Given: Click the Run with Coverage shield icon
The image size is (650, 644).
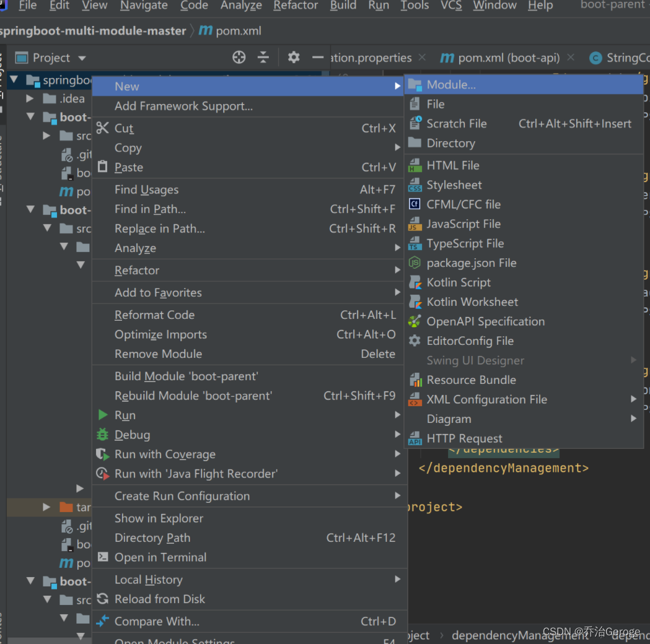Looking at the screenshot, I should coord(103,455).
